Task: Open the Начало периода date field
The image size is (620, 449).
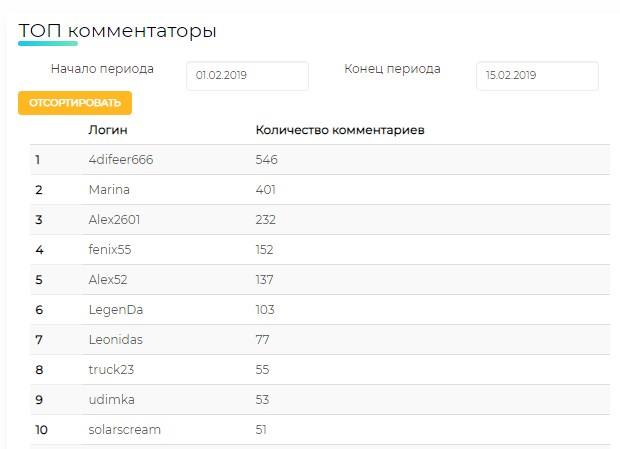Action: click(x=248, y=75)
